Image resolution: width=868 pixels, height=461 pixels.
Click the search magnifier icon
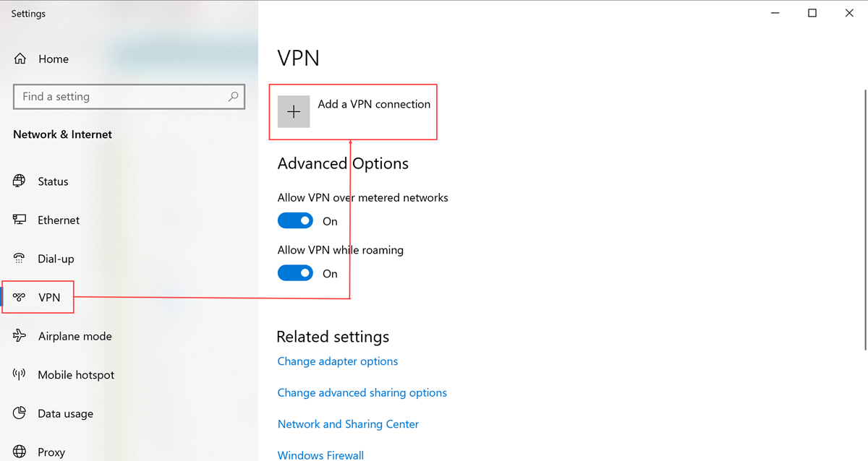point(233,96)
